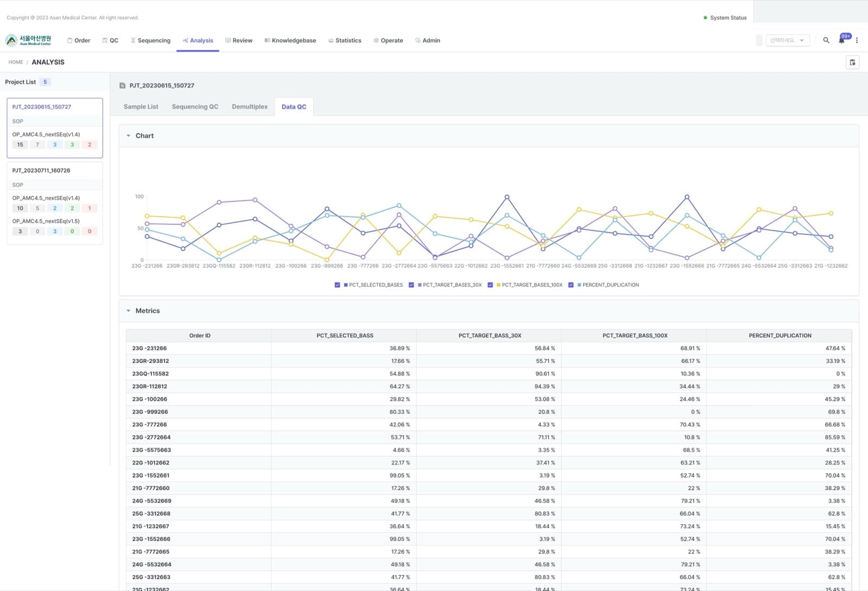
Task: Click the Order ID column header
Action: [200, 336]
